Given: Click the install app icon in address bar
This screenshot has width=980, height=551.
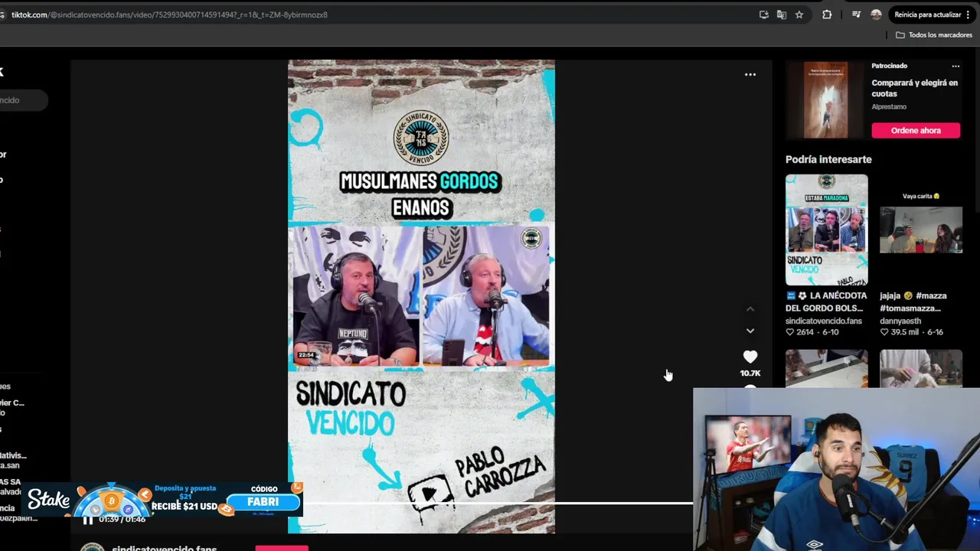Looking at the screenshot, I should 764,15.
